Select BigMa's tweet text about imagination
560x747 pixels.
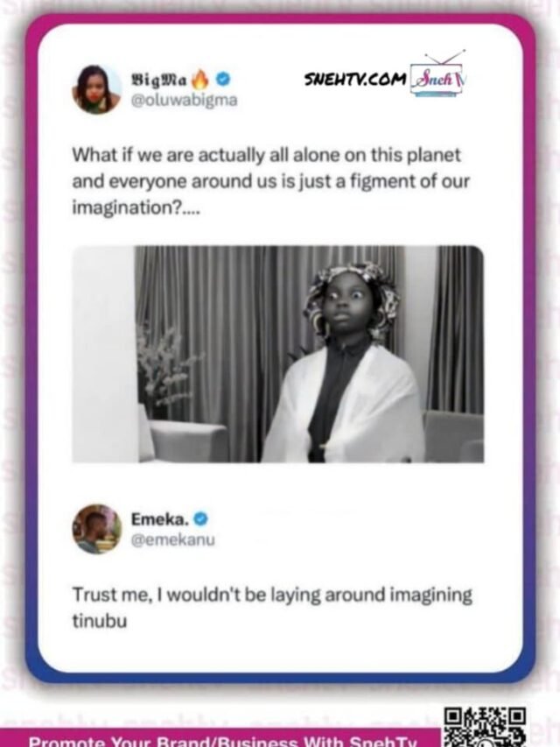coord(271,181)
